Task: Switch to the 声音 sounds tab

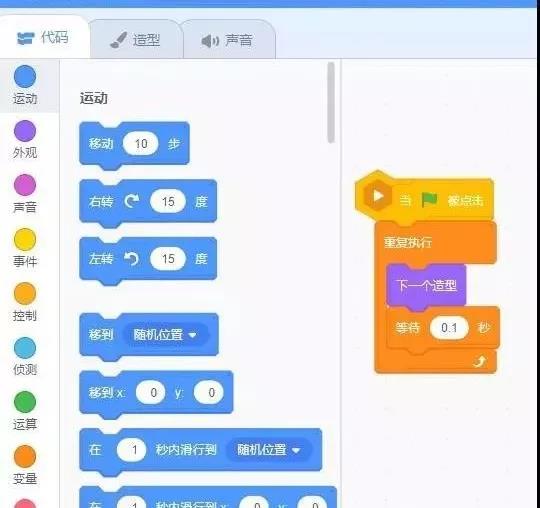Action: coord(228,40)
